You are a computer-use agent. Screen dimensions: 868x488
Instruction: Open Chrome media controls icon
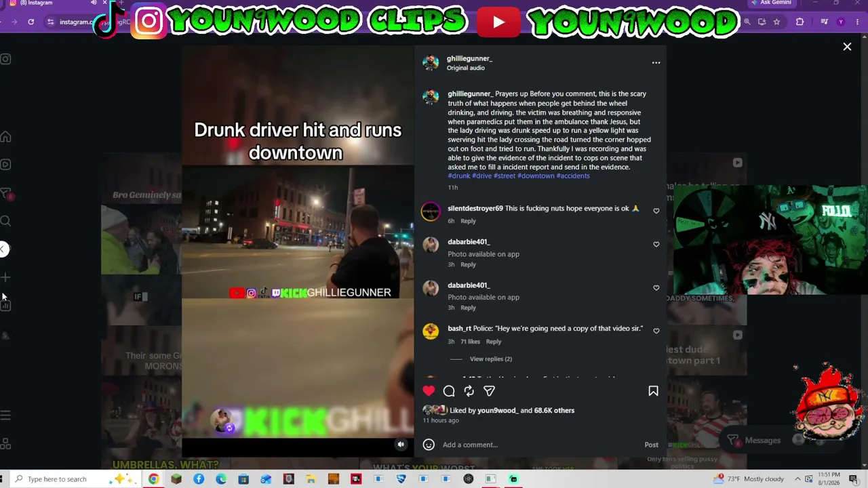[824, 22]
